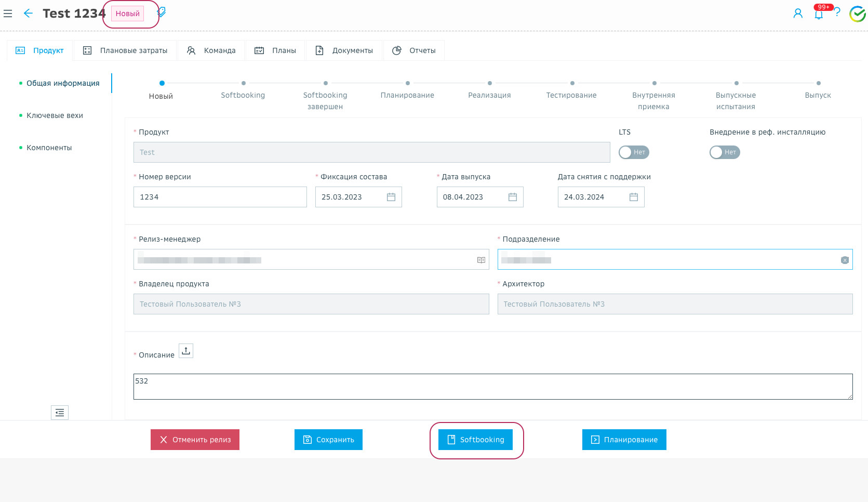The image size is (868, 502).
Task: Collapse the sidebar using the list icon
Action: (60, 413)
